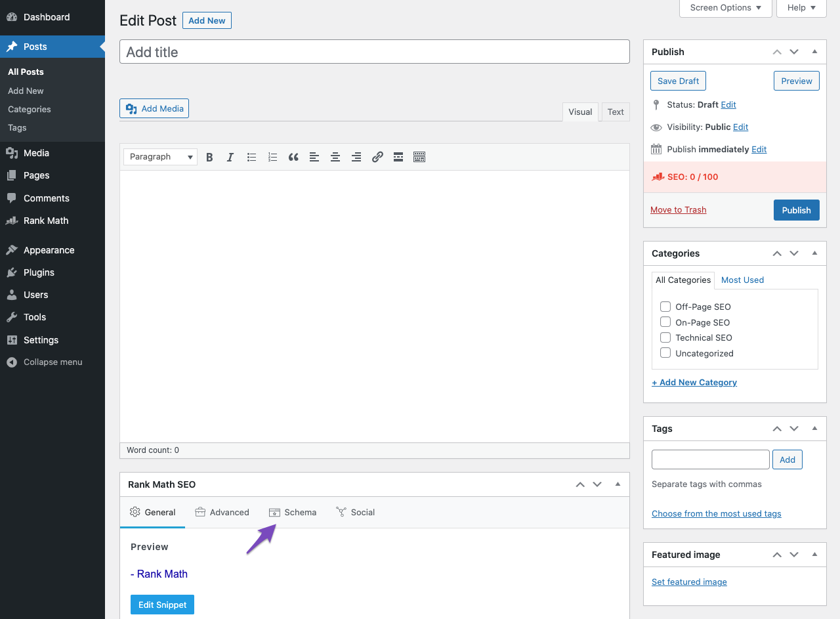Expand Screen Options
This screenshot has height=619, width=840.
(x=724, y=8)
